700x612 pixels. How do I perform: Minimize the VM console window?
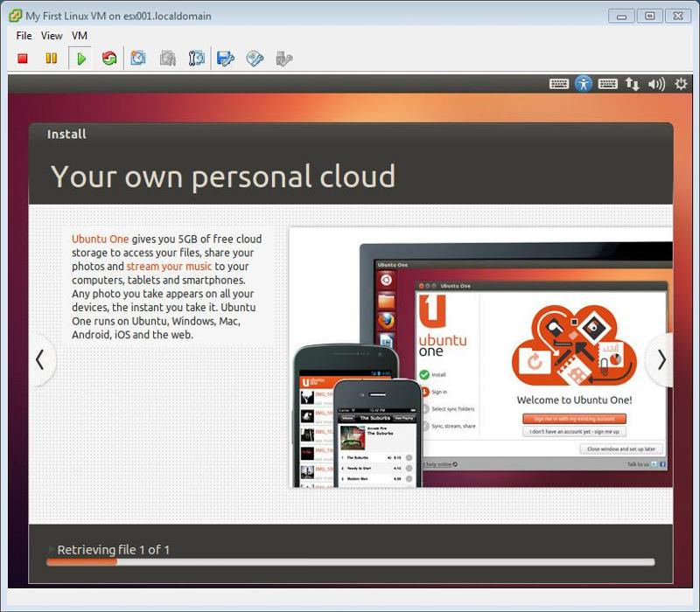pos(621,17)
